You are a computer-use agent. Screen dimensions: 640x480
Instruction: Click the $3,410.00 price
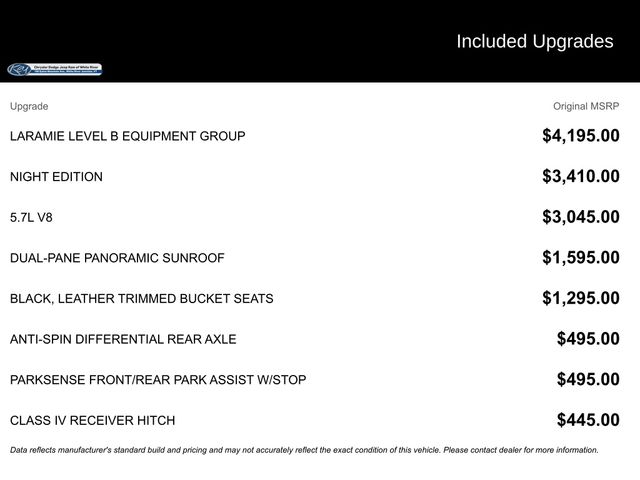coord(580,177)
